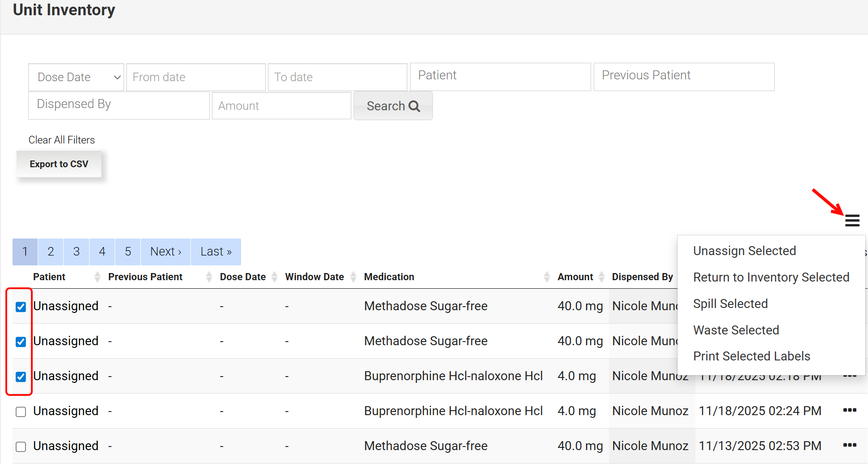This screenshot has width=868, height=464.
Task: Check the unchecked Buprenorphine row checkbox
Action: tap(21, 412)
